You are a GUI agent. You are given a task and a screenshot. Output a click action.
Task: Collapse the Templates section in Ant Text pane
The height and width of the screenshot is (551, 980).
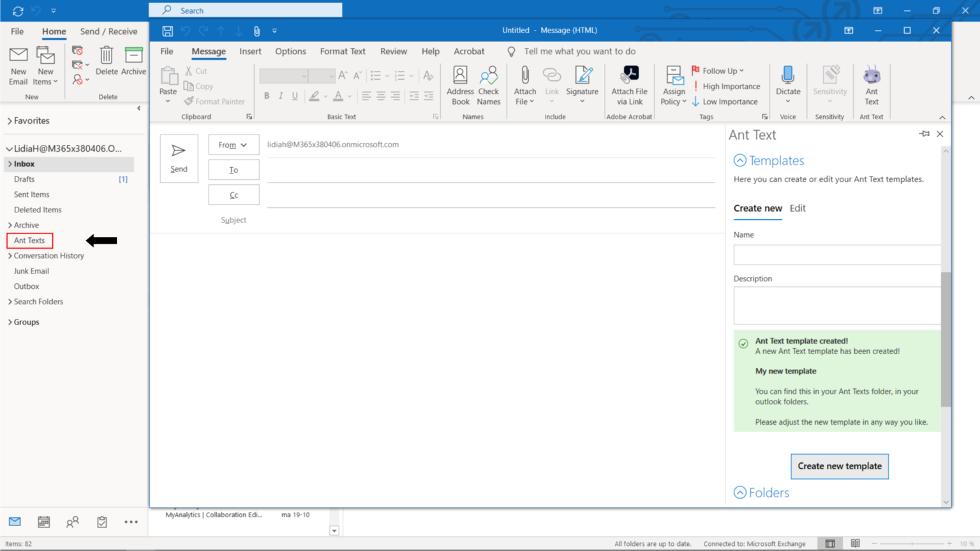[x=740, y=160]
